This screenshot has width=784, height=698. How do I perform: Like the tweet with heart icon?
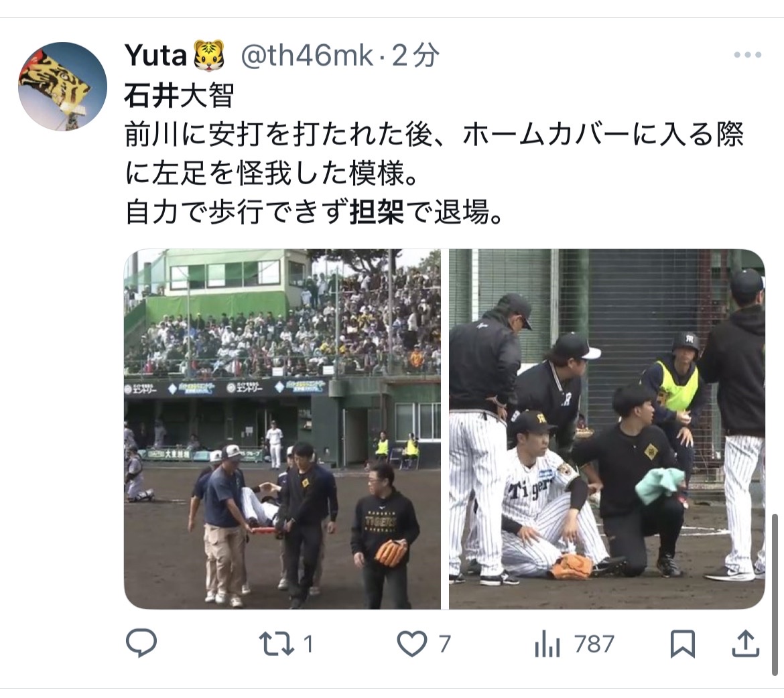[x=412, y=644]
